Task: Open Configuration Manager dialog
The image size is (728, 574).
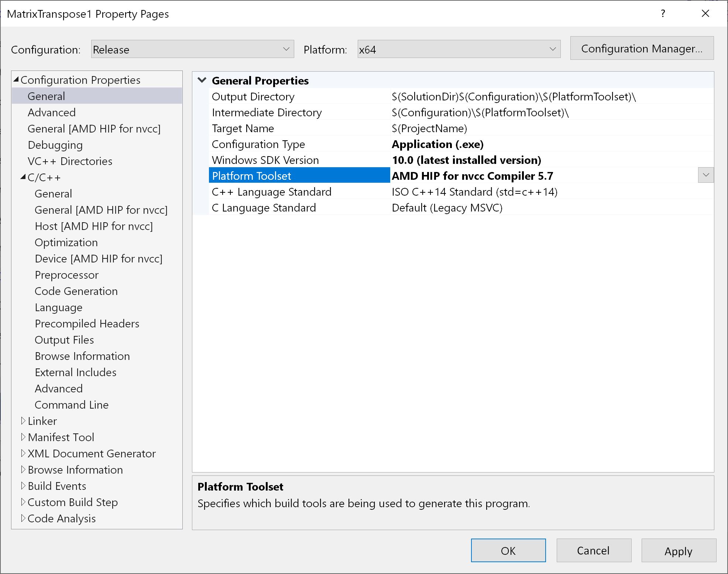Action: 642,48
